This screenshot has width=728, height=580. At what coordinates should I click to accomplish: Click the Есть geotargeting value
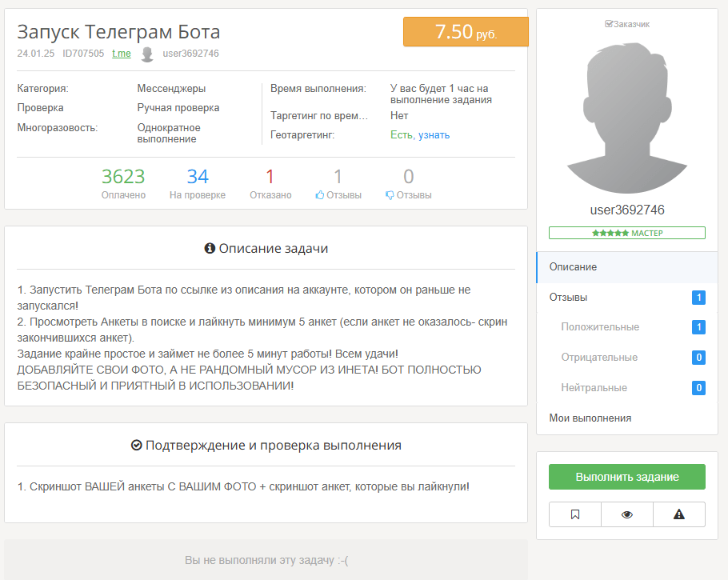(x=401, y=135)
